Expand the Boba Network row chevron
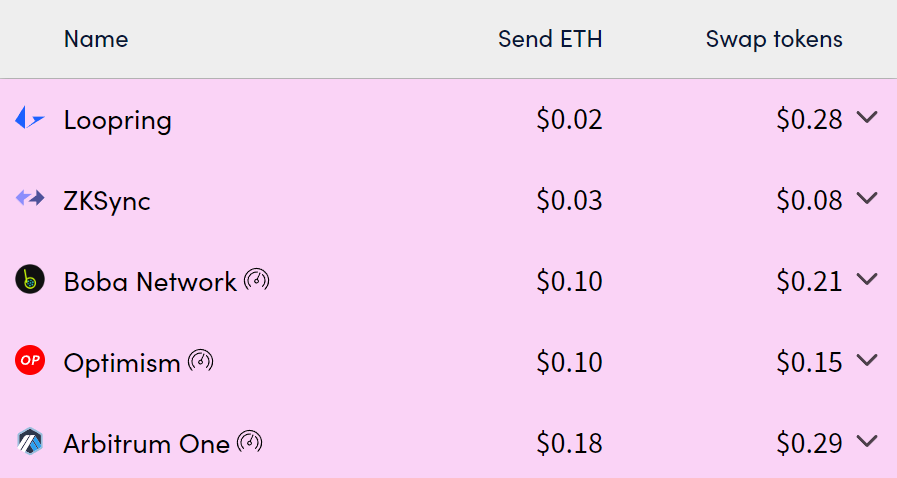Screen dimensions: 897x478 pyautogui.click(x=867, y=280)
